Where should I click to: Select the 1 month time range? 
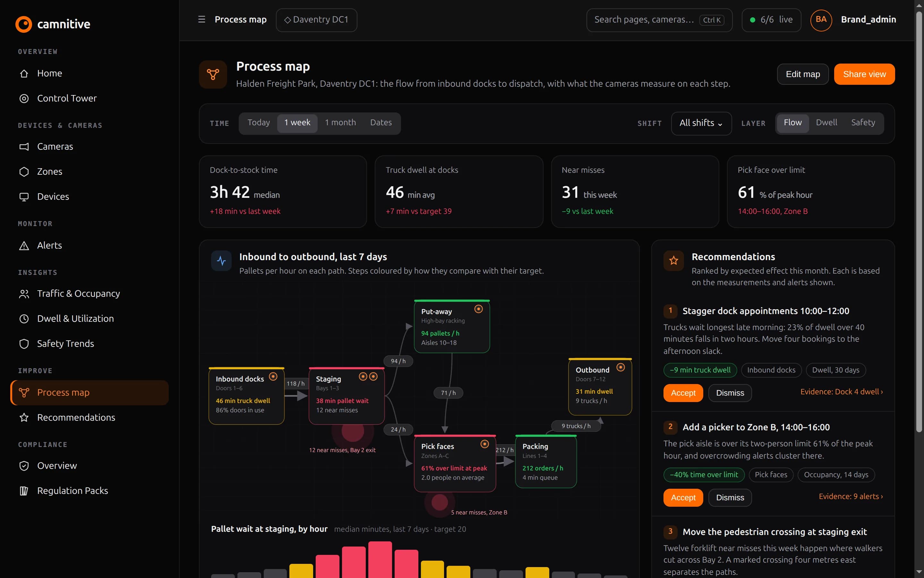pyautogui.click(x=340, y=123)
